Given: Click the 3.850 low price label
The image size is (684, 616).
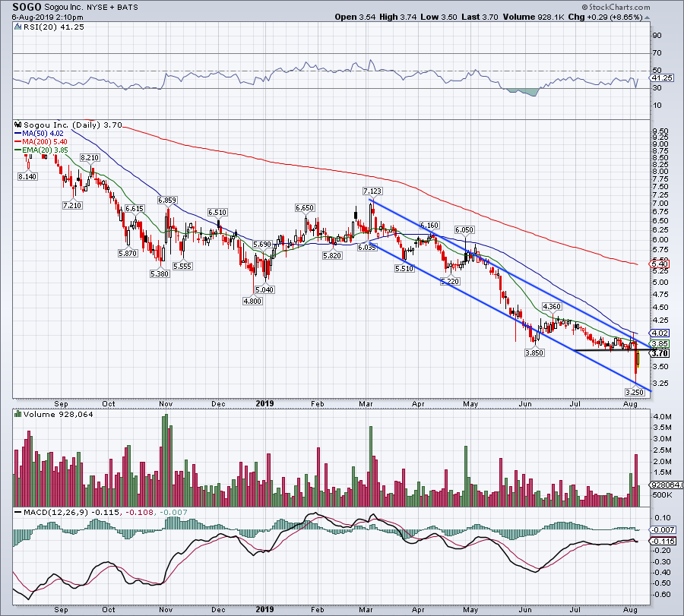Looking at the screenshot, I should (534, 352).
